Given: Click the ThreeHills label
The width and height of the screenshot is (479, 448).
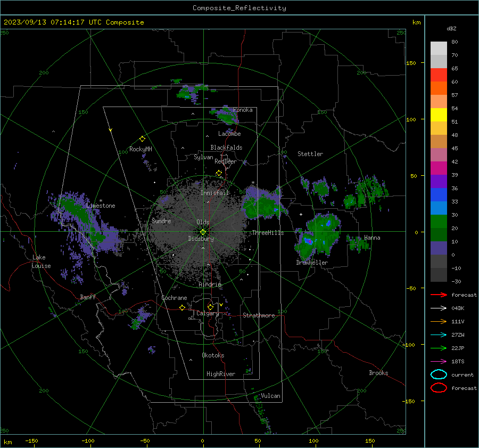Looking at the screenshot, I should pos(268,233).
